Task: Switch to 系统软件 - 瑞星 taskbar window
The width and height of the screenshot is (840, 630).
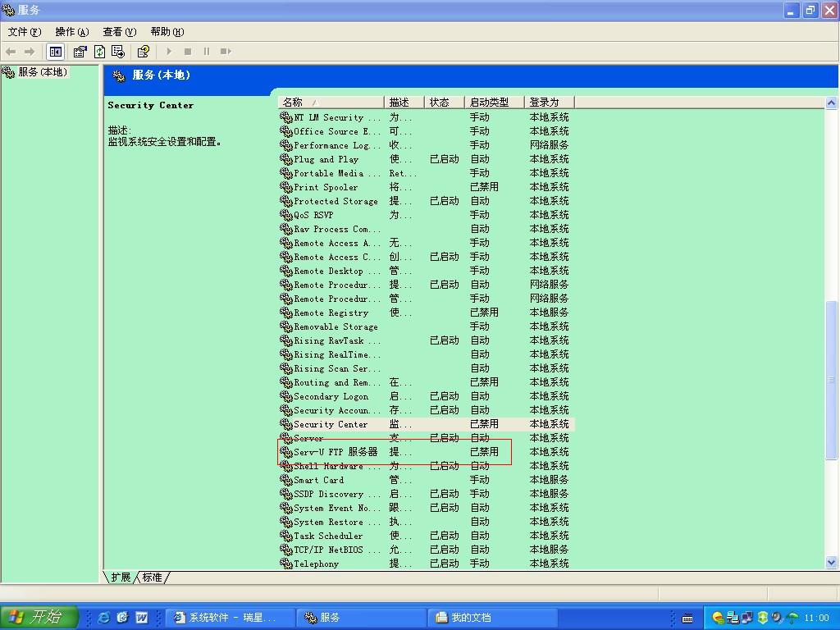Action: pos(231,618)
